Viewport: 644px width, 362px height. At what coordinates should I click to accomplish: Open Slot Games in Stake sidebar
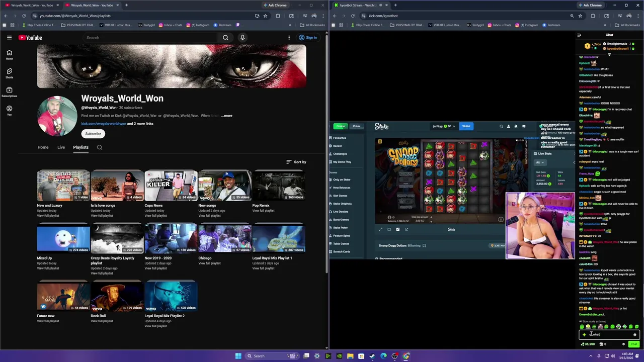340,196
